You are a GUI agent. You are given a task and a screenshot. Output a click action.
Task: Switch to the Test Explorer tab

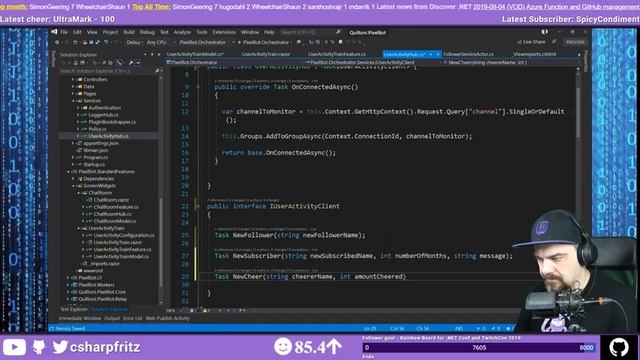(x=74, y=309)
